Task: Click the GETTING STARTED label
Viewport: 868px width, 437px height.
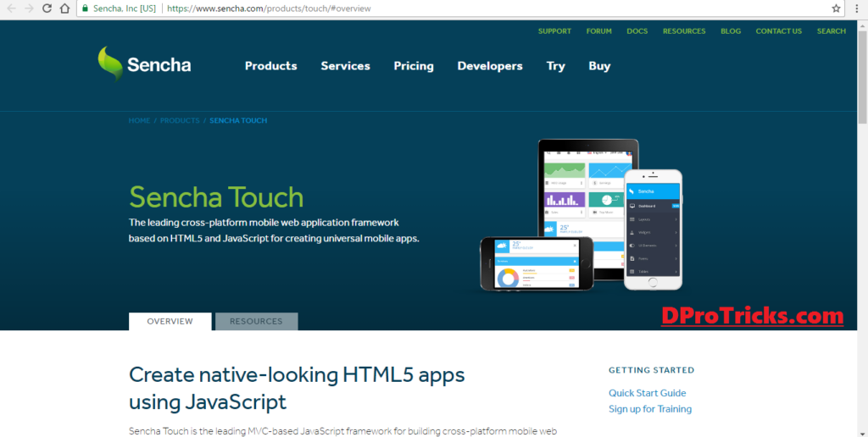Action: (651, 370)
